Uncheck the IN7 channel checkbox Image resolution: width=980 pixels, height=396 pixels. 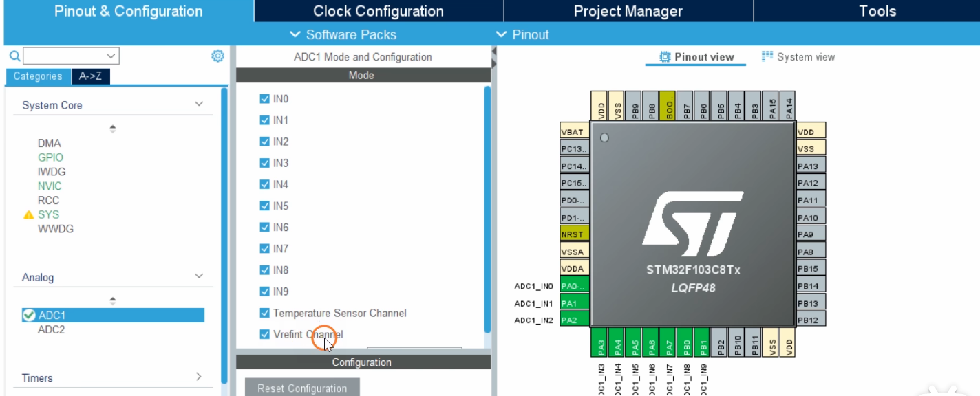coord(264,249)
